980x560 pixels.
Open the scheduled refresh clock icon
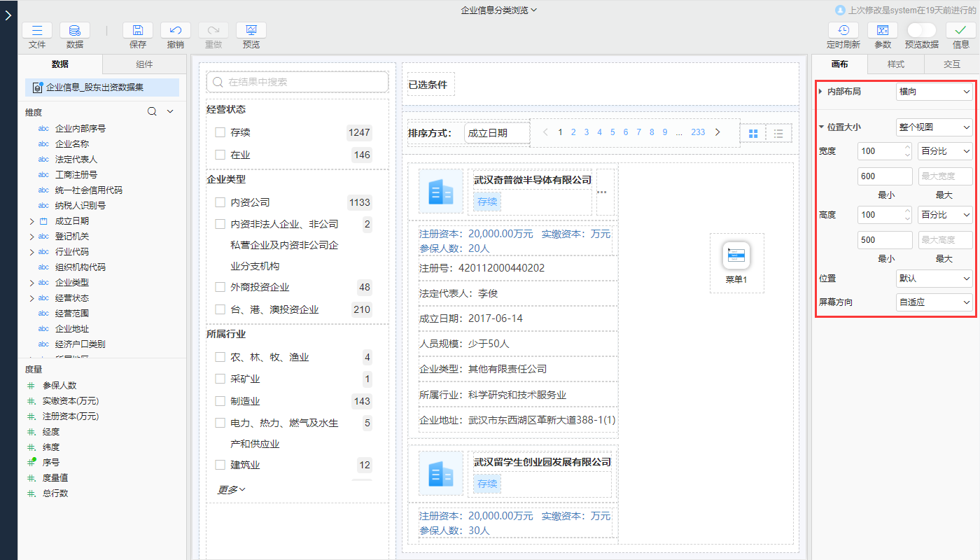tap(843, 31)
